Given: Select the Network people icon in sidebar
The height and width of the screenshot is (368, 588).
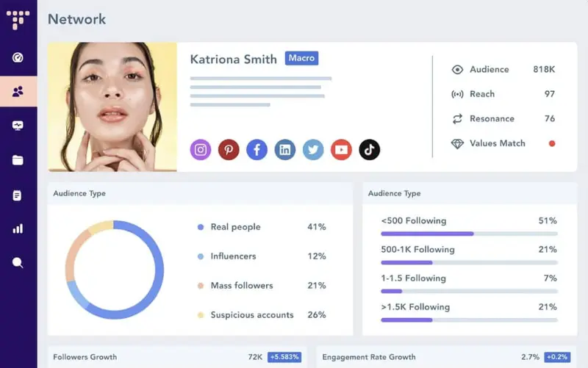Looking at the screenshot, I should pyautogui.click(x=18, y=92).
